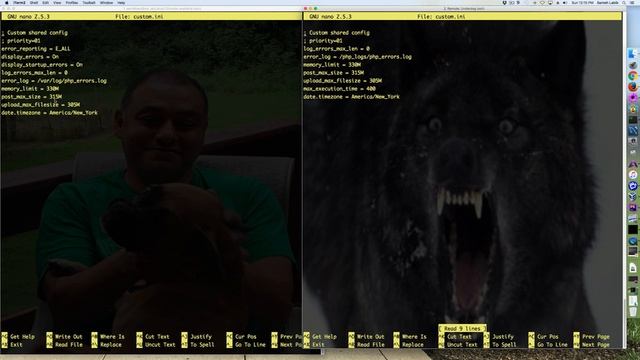Click 'Prev Page' shortcut in right nano pane

coord(596,337)
